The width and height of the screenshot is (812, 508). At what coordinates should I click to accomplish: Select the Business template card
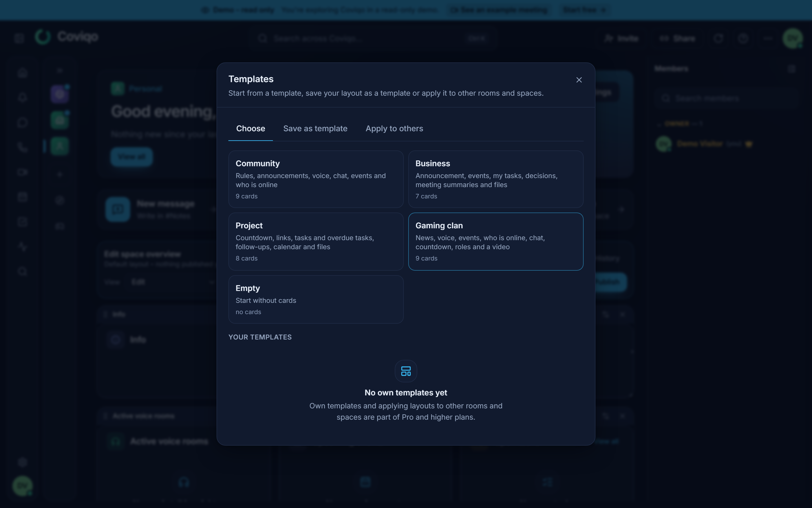point(496,179)
